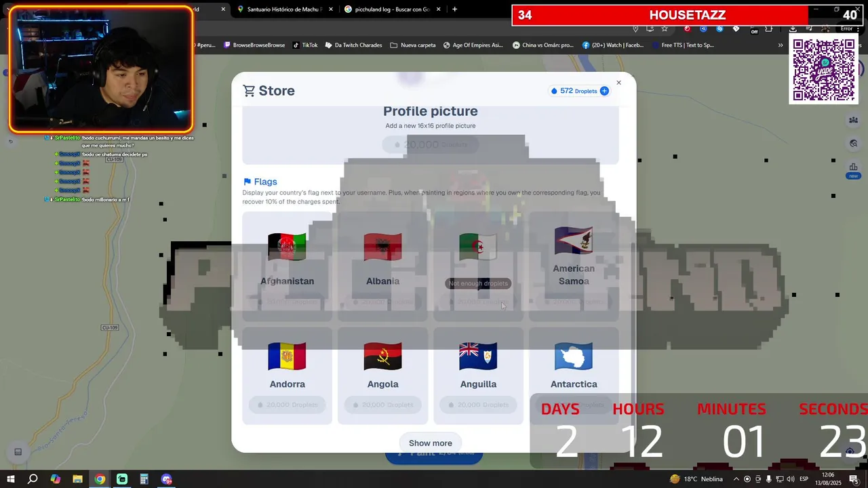Open the map leaderboard icon labeled new
This screenshot has height=488, width=868.
[x=853, y=169]
